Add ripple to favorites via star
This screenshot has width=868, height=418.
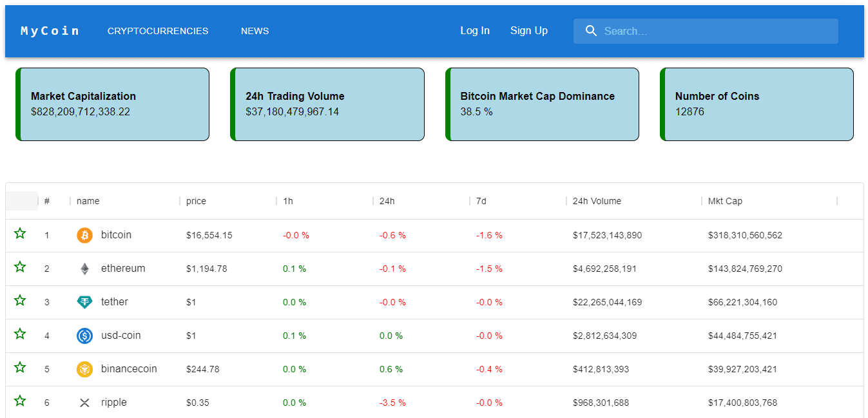pyautogui.click(x=20, y=401)
